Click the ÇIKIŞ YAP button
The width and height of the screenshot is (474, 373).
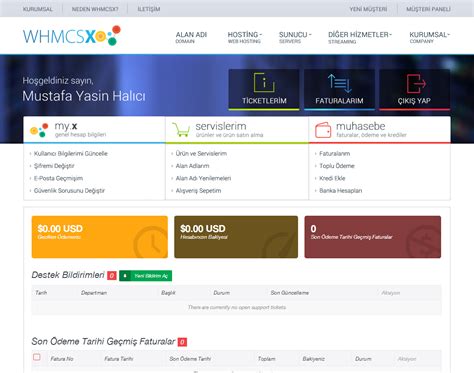(x=415, y=89)
